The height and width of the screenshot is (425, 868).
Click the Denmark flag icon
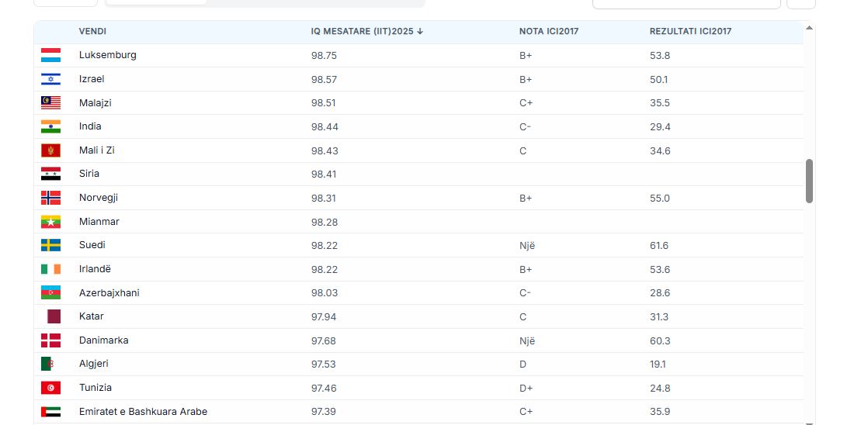pos(50,340)
